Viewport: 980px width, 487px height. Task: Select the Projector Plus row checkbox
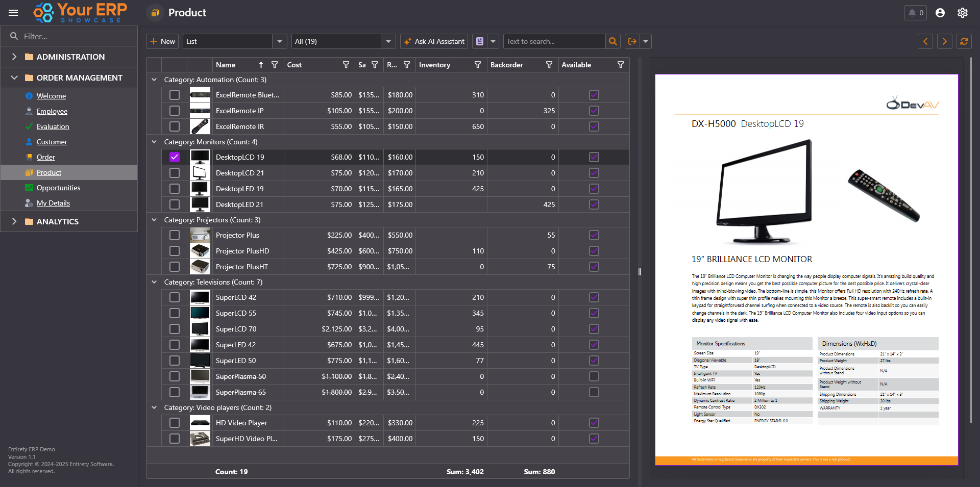click(175, 235)
